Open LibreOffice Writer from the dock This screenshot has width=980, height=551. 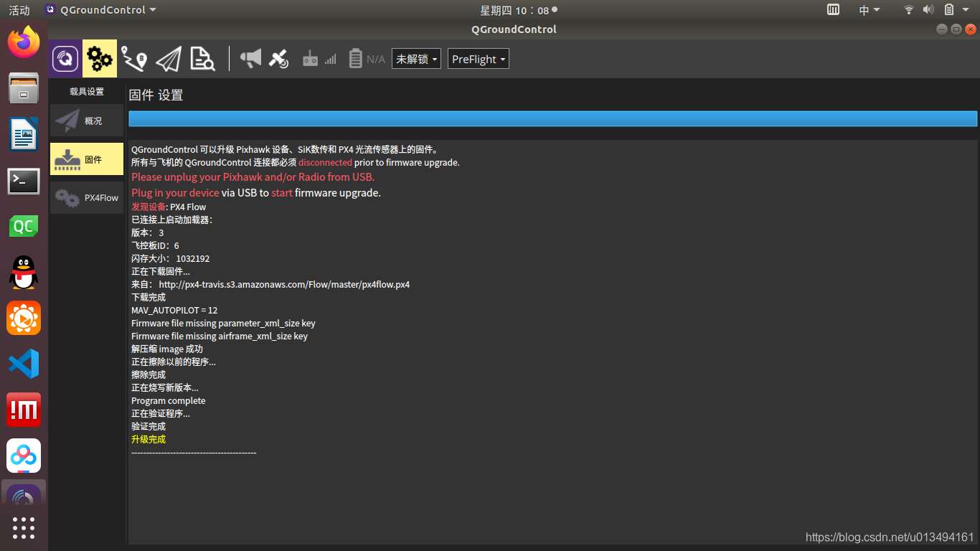[24, 134]
